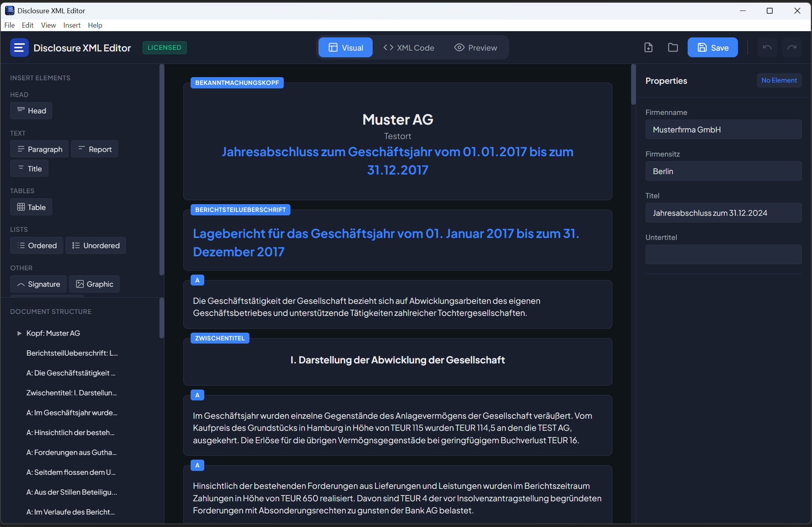Click the new document icon
The height and width of the screenshot is (527, 812).
[648, 48]
